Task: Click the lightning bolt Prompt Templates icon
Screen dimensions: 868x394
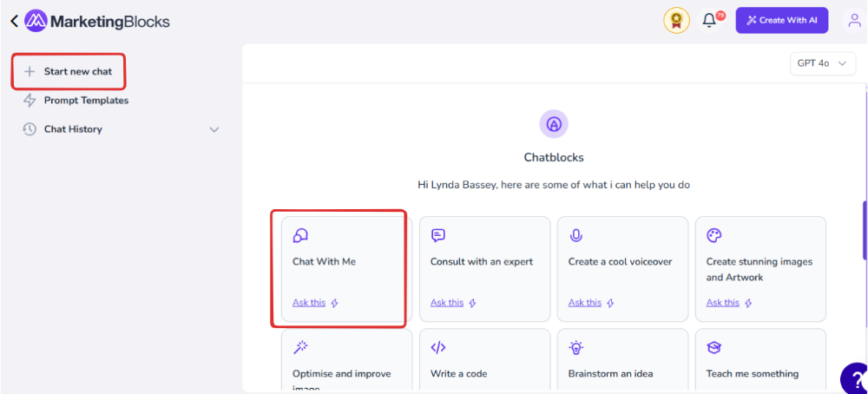Action: pyautogui.click(x=30, y=101)
